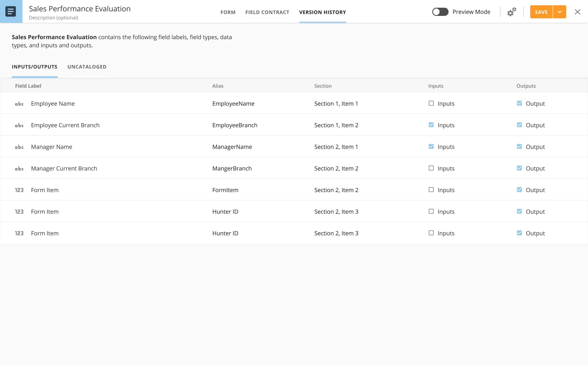Click the Hunter ID alias field row
Viewport: 588px width, 367px height.
tap(226, 211)
